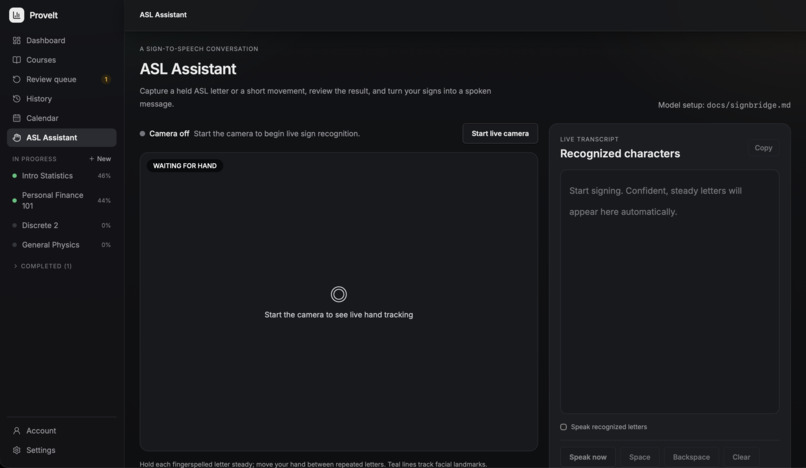The height and width of the screenshot is (468, 806).
Task: Click the camera preview area message
Action: click(338, 315)
